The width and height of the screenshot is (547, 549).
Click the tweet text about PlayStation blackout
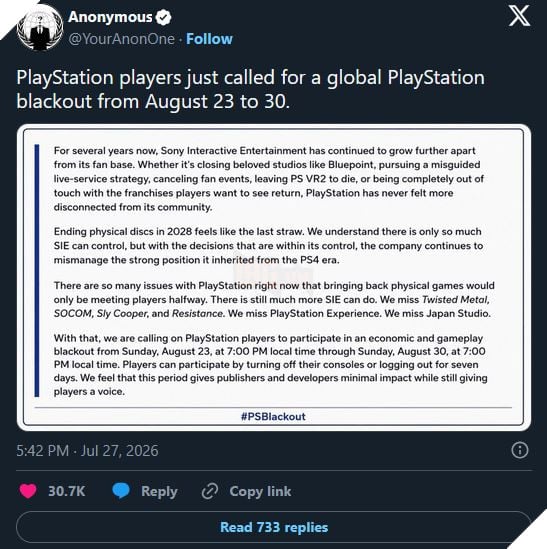click(250, 89)
